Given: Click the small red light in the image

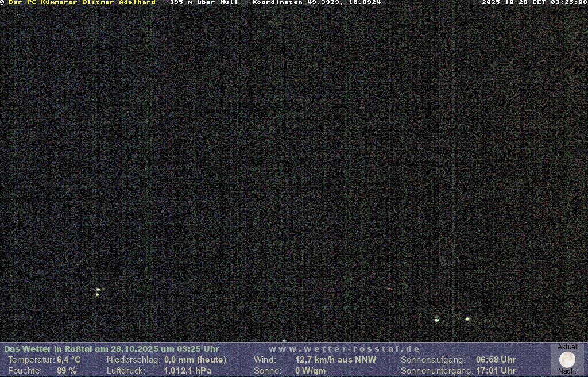Looking at the screenshot, I should 389,288.
